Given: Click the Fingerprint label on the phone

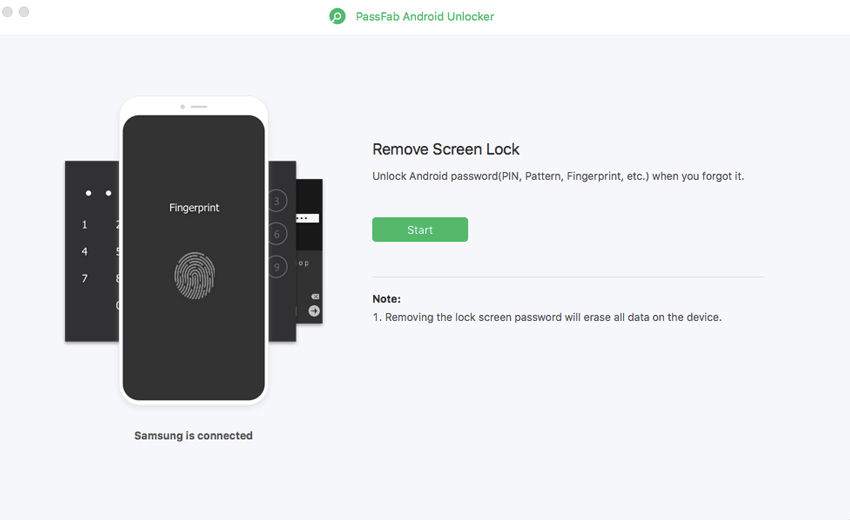Looking at the screenshot, I should pyautogui.click(x=194, y=208).
